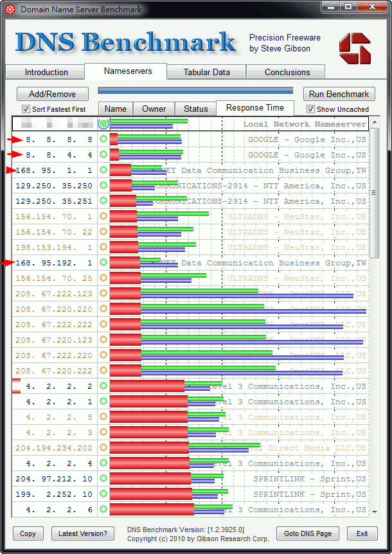The width and height of the screenshot is (392, 554).
Task: Click status icon of 168.95.192.1 row
Action: click(103, 262)
